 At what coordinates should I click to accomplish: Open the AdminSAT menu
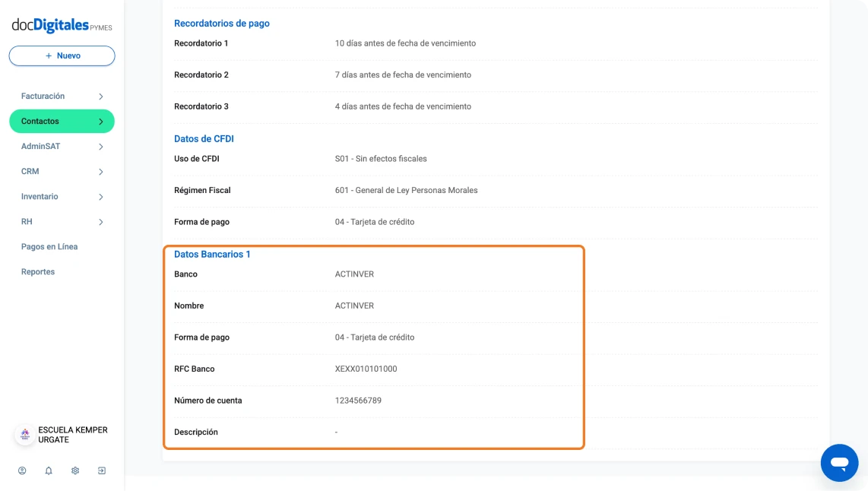(62, 147)
